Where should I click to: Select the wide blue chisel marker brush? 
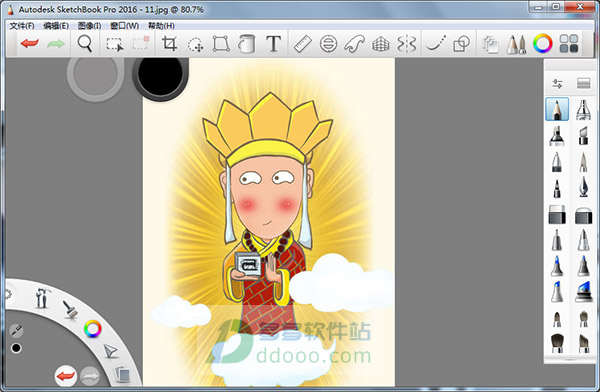pyautogui.click(x=584, y=292)
